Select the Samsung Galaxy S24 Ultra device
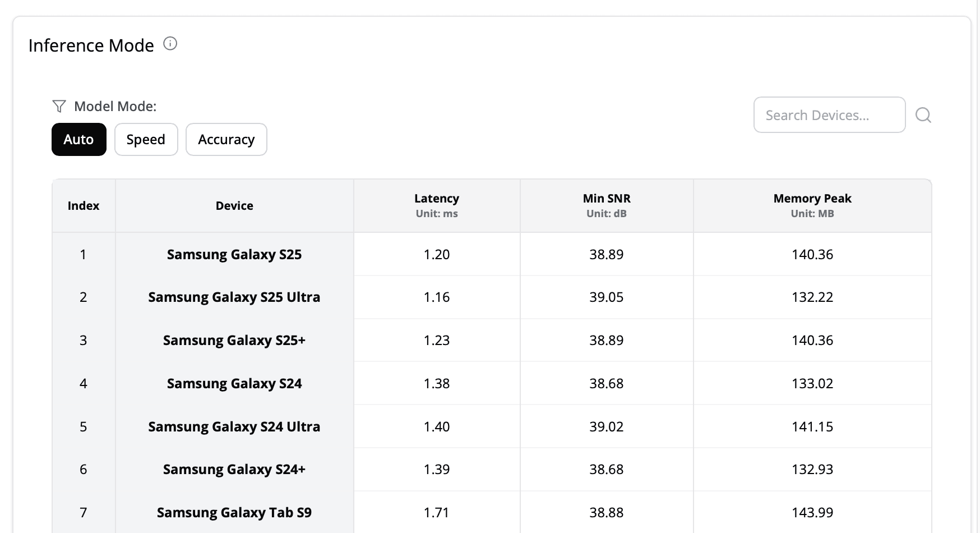Image resolution: width=980 pixels, height=533 pixels. pos(234,426)
